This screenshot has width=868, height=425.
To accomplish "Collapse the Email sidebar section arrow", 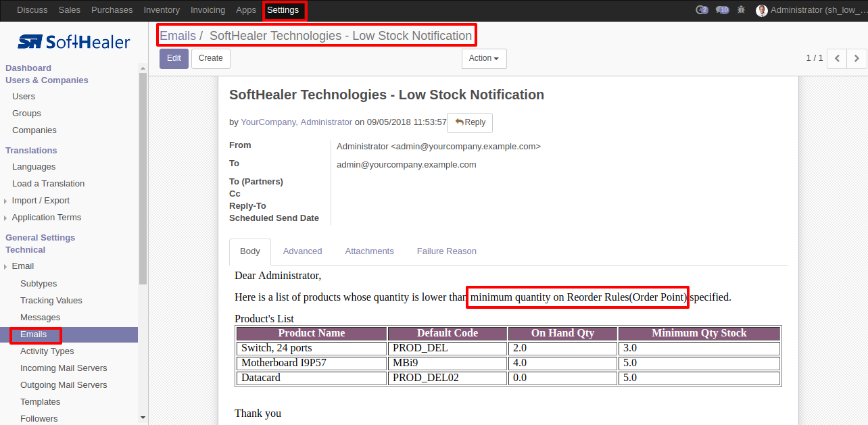I will [6, 267].
